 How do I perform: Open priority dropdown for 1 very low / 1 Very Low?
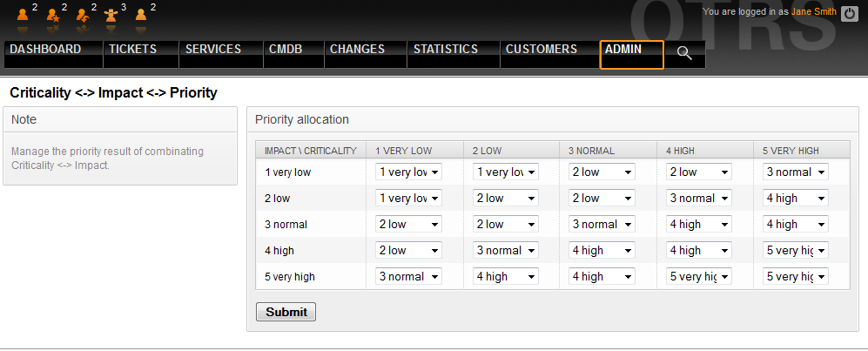coord(408,172)
